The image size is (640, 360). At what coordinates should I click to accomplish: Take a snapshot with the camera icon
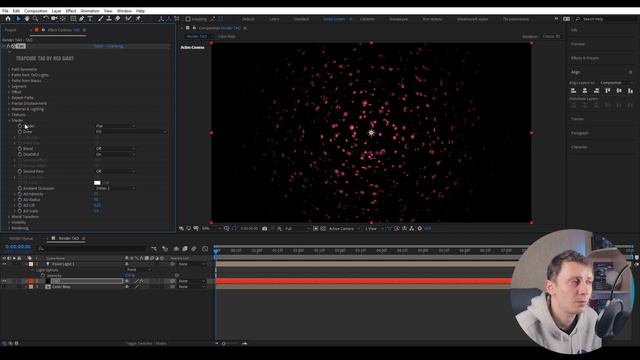point(264,229)
